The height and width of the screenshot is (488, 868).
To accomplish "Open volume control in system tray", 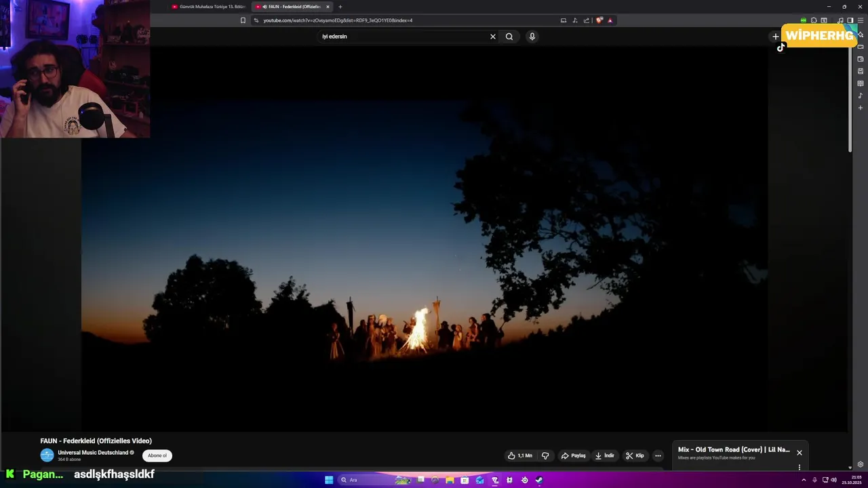I will 833,480.
